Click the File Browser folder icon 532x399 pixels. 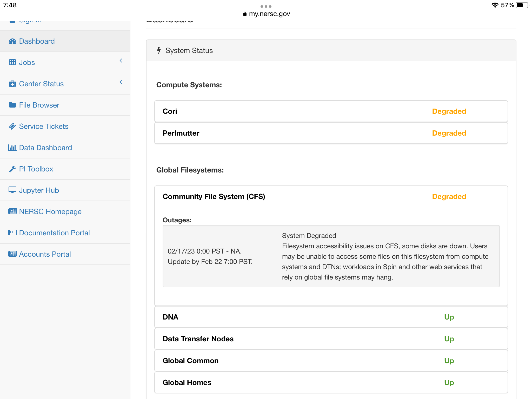[x=12, y=105]
